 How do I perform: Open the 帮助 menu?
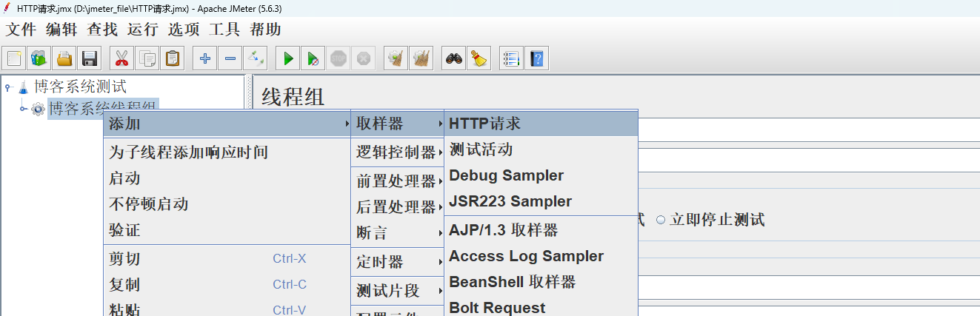pyautogui.click(x=265, y=30)
